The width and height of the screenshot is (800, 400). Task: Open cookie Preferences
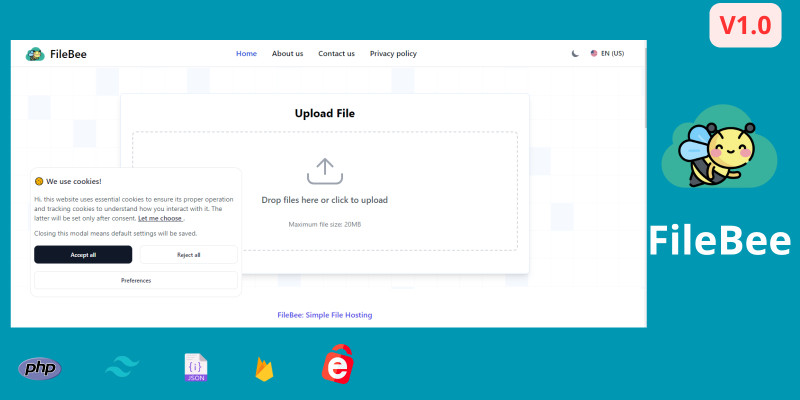coord(136,280)
